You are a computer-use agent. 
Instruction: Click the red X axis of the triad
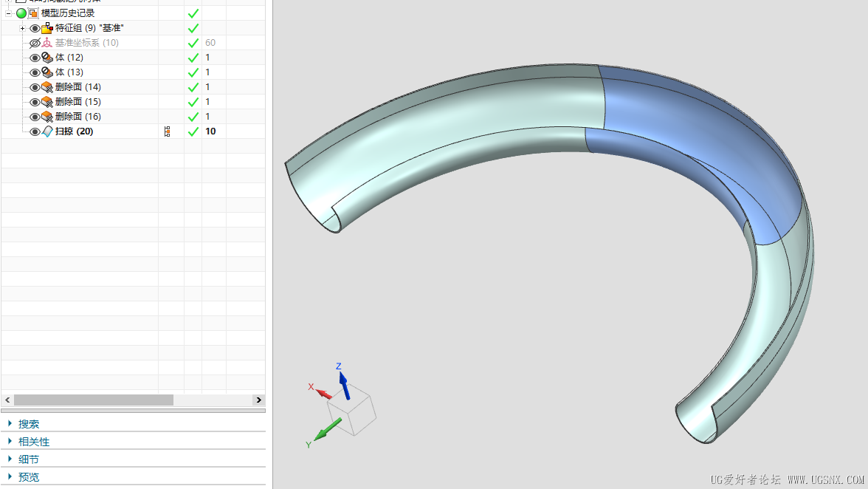click(x=323, y=393)
